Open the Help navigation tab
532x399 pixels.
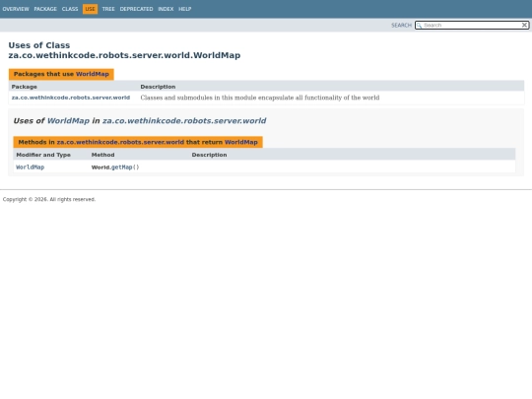point(185,9)
